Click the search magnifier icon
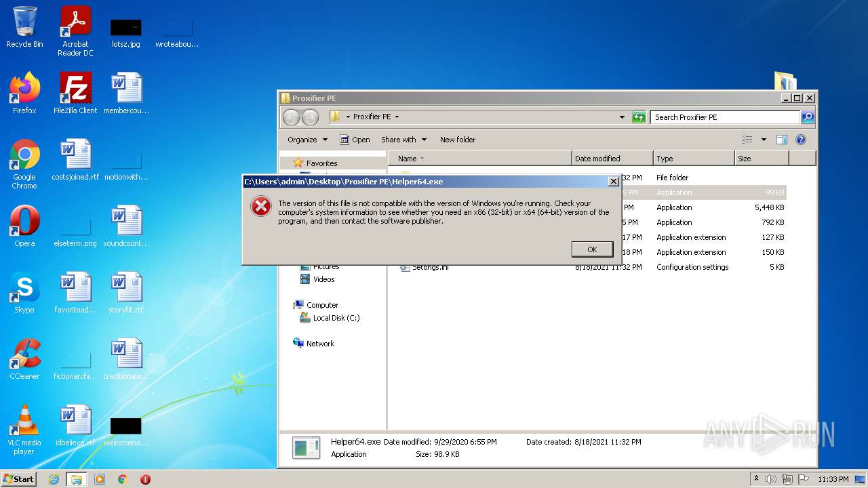Image resolution: width=868 pixels, height=488 pixels. coord(807,117)
